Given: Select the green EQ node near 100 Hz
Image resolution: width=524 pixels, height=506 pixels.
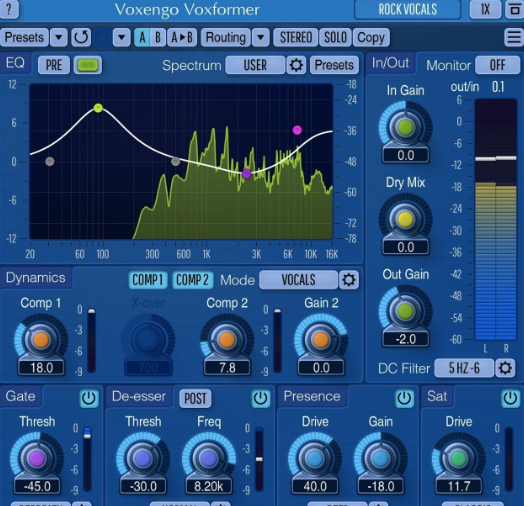Looking at the screenshot, I should (x=98, y=108).
